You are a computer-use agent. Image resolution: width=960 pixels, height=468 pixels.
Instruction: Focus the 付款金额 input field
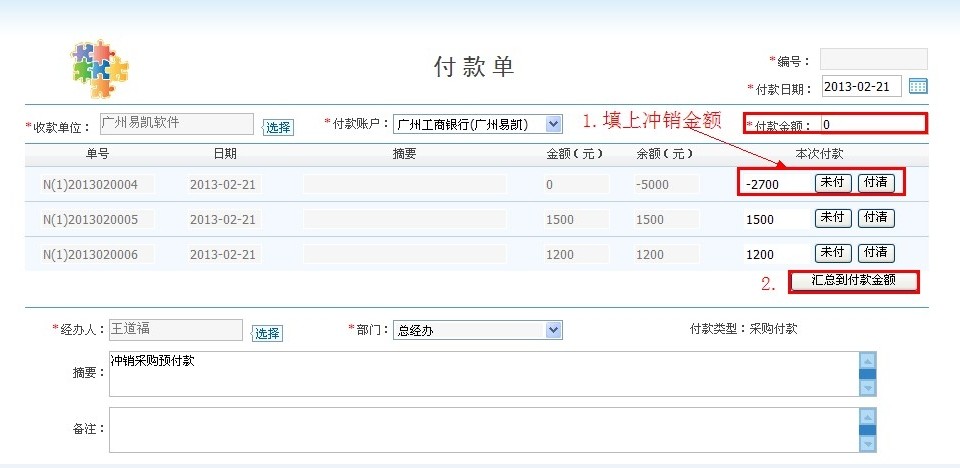pyautogui.click(x=872, y=125)
